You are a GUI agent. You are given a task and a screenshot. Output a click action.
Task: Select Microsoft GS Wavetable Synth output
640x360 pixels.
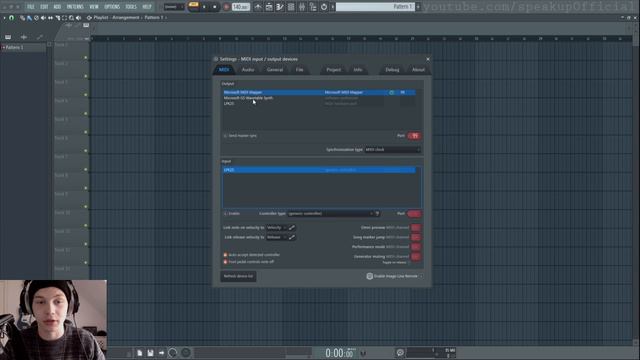(x=319, y=98)
